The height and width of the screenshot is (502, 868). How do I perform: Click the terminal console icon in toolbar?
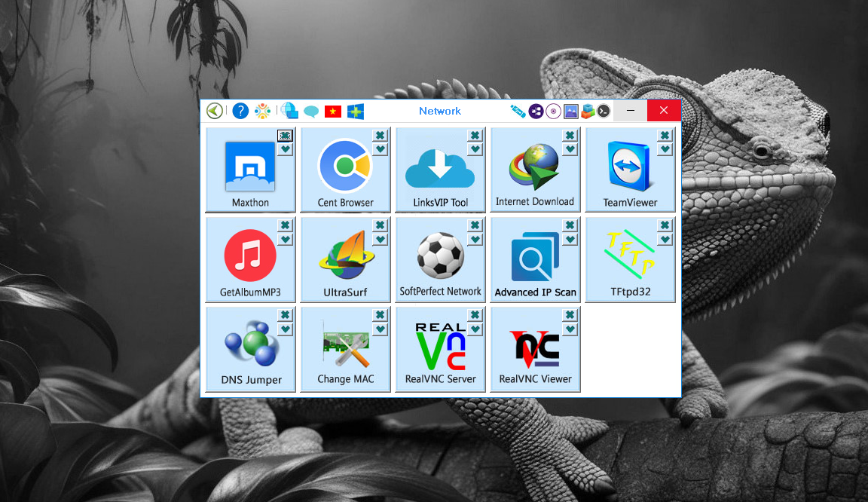pos(604,112)
